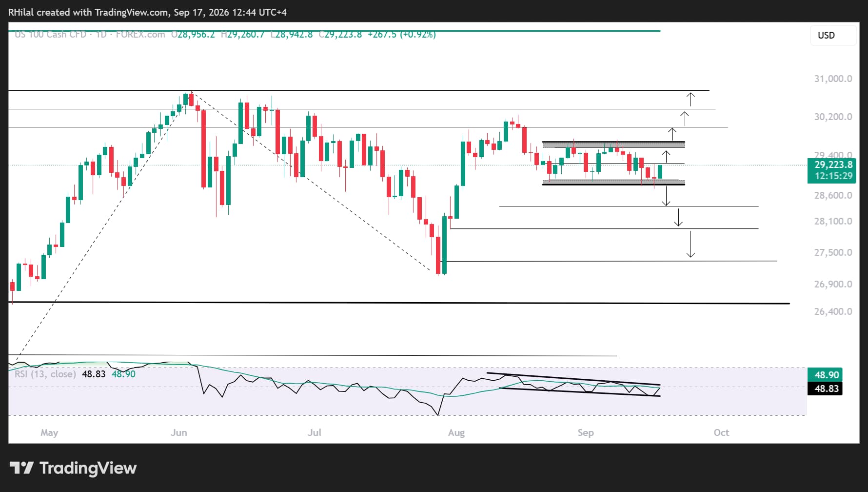
Task: Click the Jun label on the time axis
Action: (x=179, y=432)
